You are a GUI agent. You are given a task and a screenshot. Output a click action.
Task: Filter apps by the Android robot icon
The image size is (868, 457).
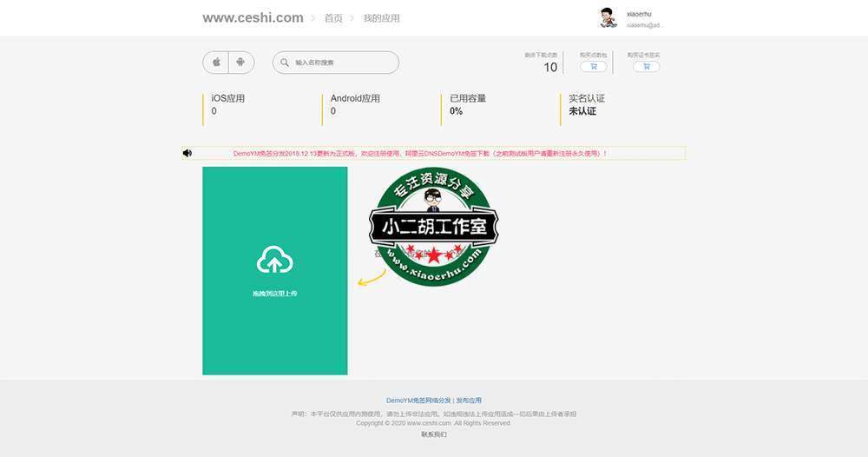coord(241,63)
